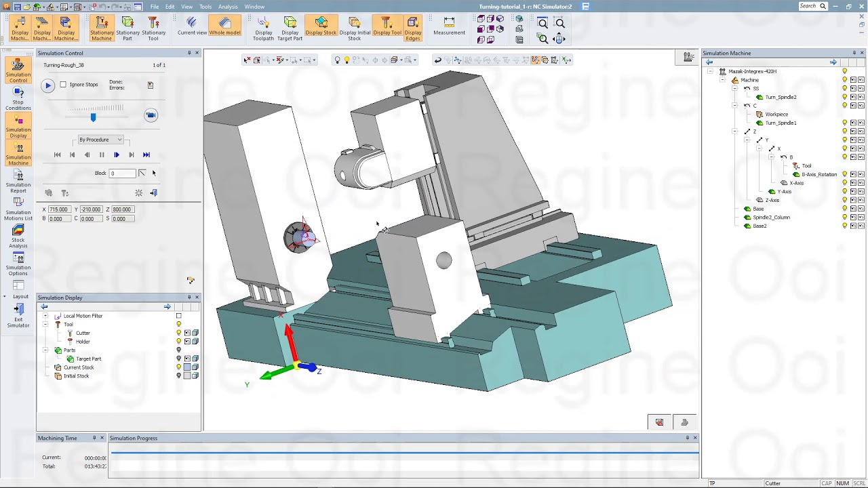Viewport: 868px width, 488px height.
Task: Open the File menu
Action: click(155, 7)
